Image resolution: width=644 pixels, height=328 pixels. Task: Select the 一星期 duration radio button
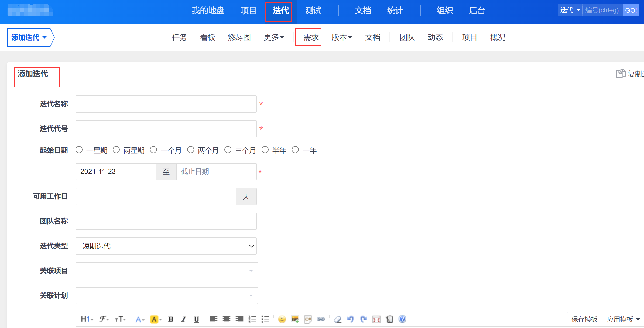coord(79,150)
